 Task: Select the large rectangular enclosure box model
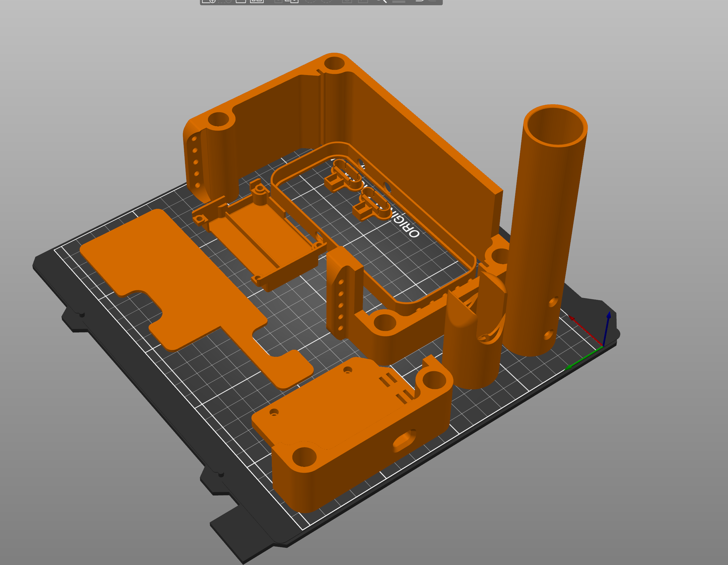click(x=417, y=150)
